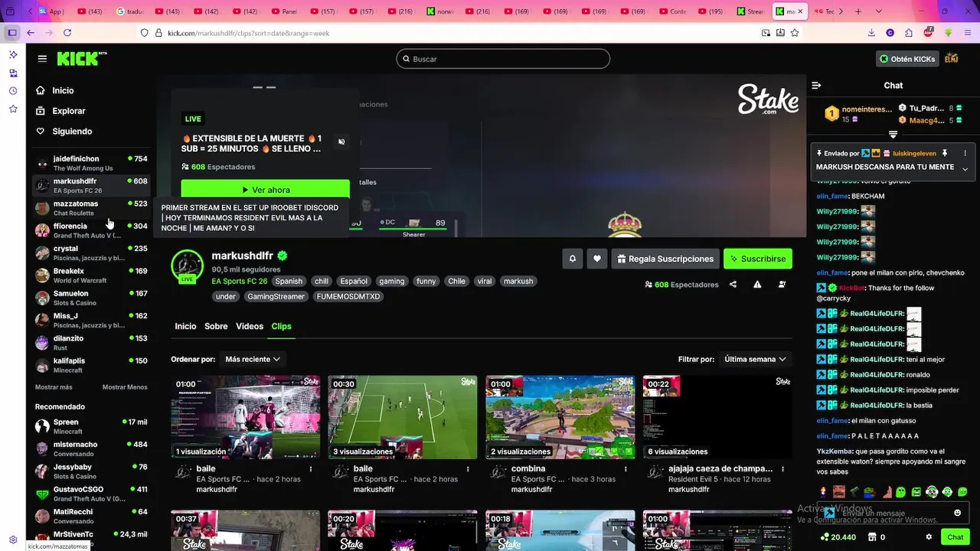The image size is (980, 551).
Task: Open chat settings gear
Action: coord(929,537)
